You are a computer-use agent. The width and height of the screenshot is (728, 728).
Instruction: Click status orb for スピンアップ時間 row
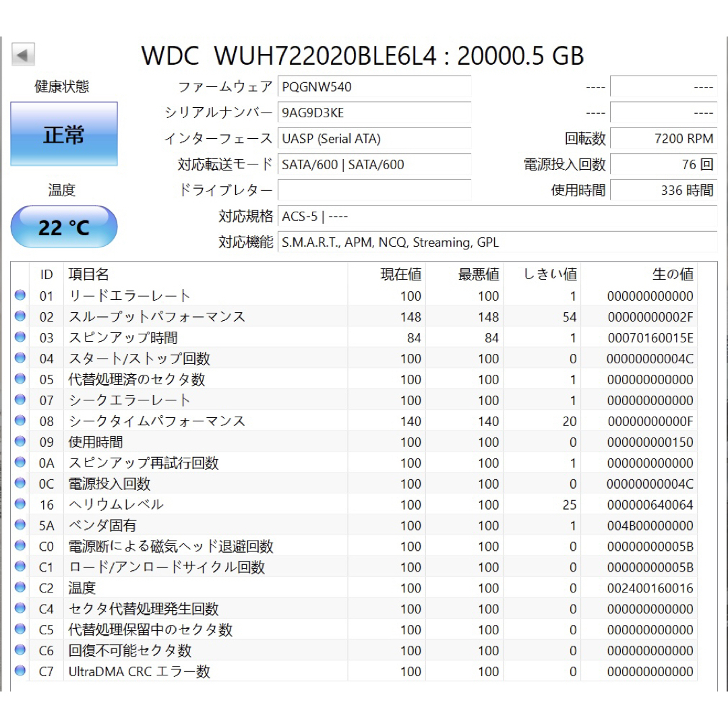(20, 337)
